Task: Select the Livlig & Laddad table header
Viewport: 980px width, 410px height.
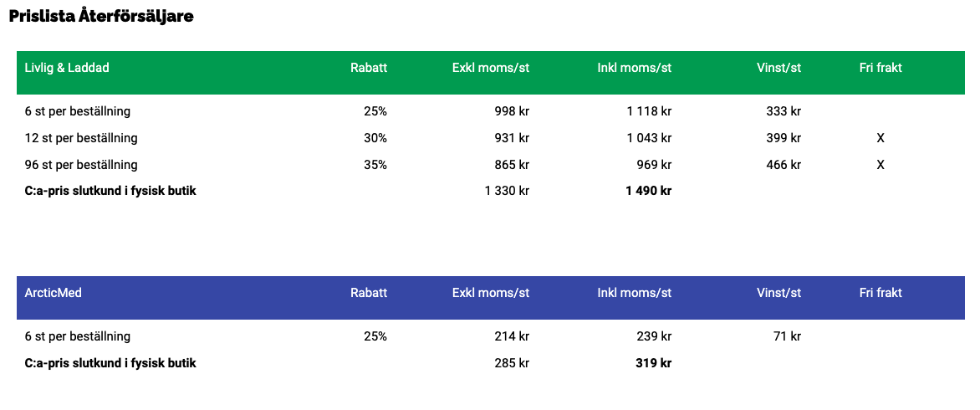Action: (67, 68)
